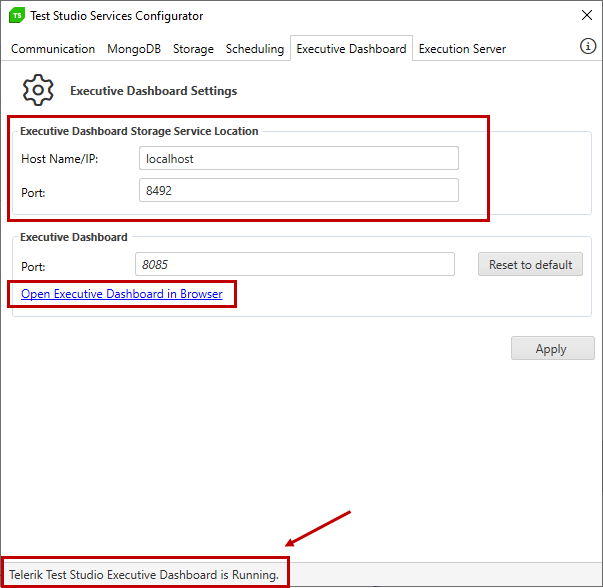The width and height of the screenshot is (603, 588).
Task: Go to the Scheduling tab
Action: tap(255, 49)
